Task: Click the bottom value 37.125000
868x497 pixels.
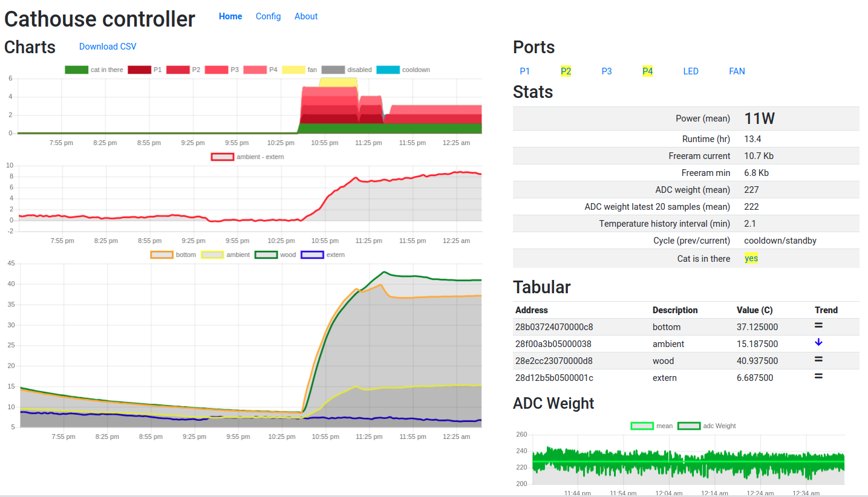Action: (x=757, y=327)
